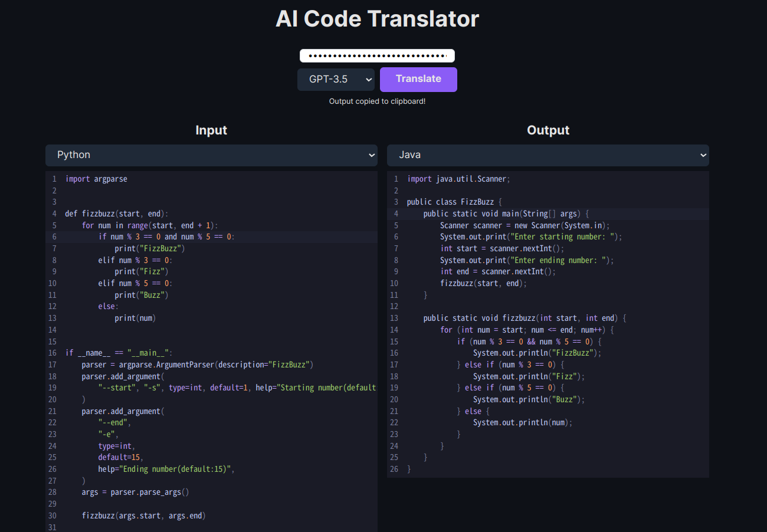Open the Java output language dropdown
Screen dimensions: 767x532
click(548, 155)
